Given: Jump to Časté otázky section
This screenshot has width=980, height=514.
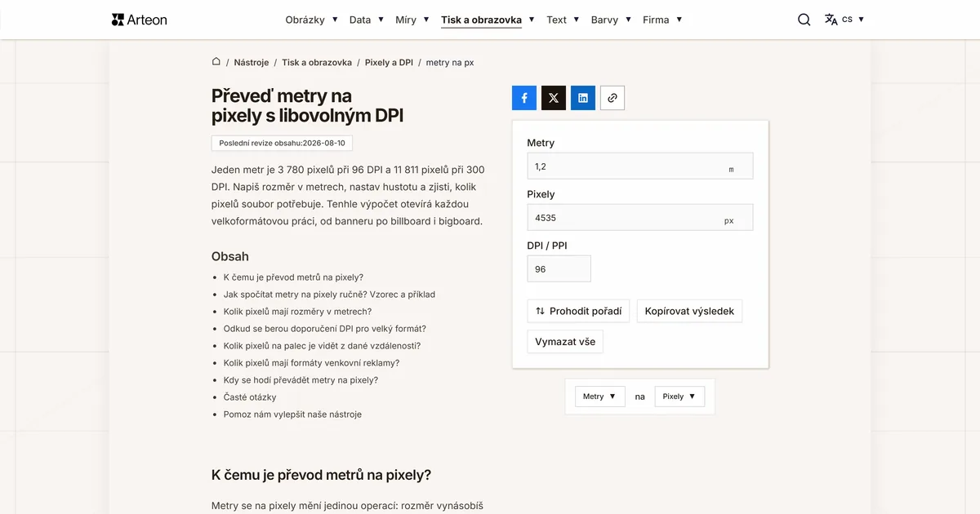Looking at the screenshot, I should 250,397.
